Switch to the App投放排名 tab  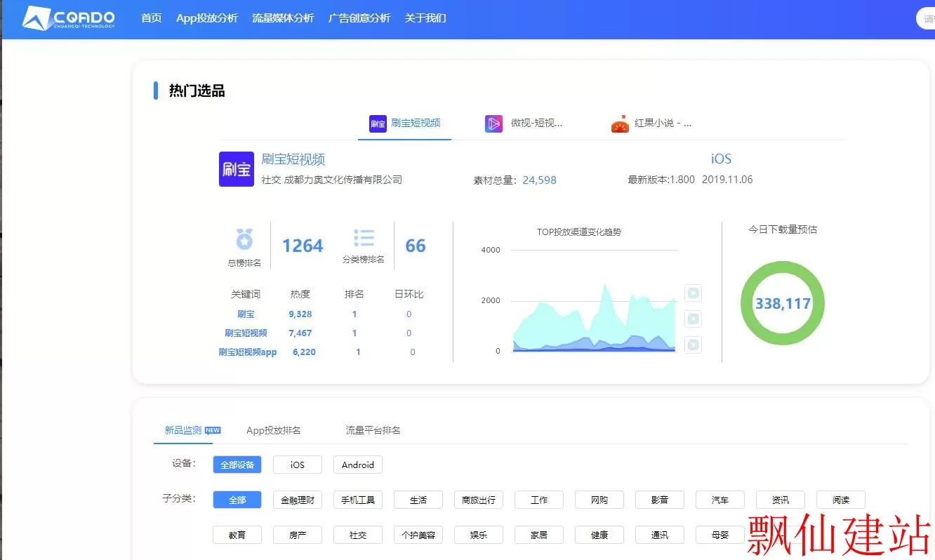274,430
